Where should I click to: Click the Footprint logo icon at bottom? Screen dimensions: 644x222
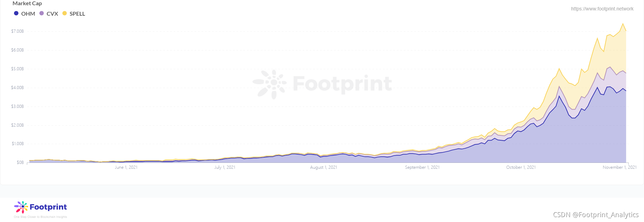coord(21,207)
